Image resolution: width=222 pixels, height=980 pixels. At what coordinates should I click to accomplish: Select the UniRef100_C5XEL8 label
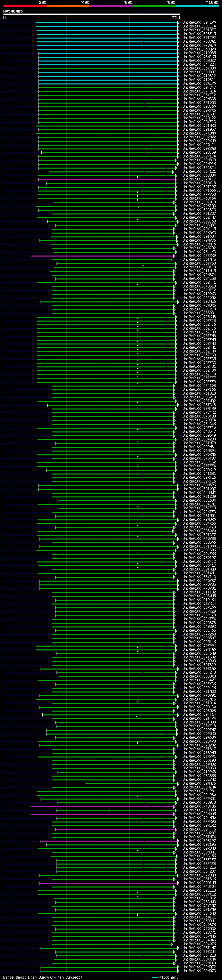coord(199,726)
